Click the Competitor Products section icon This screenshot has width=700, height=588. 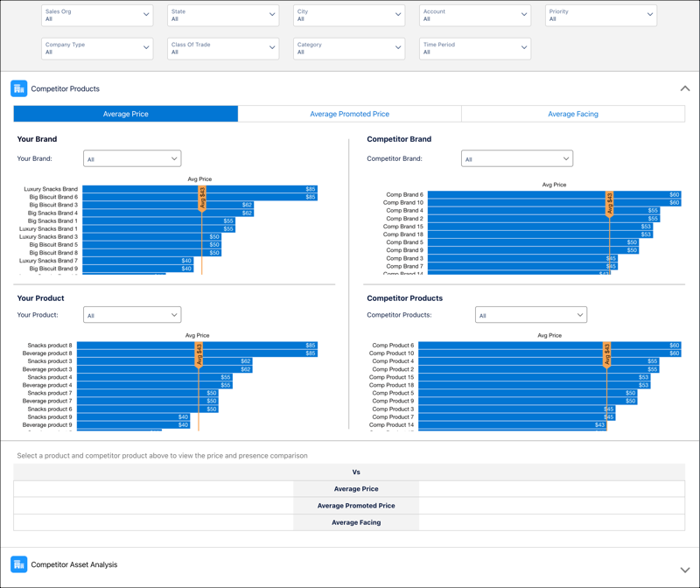tap(18, 89)
